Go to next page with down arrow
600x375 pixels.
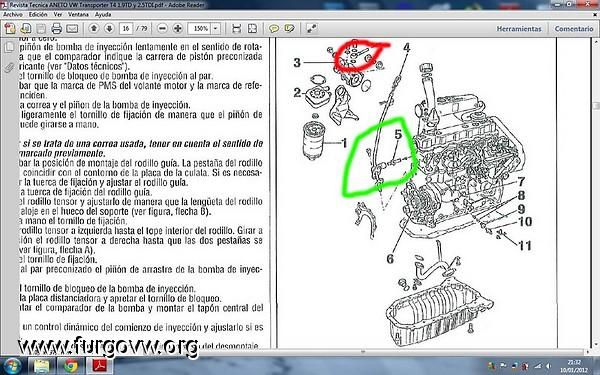(109, 28)
